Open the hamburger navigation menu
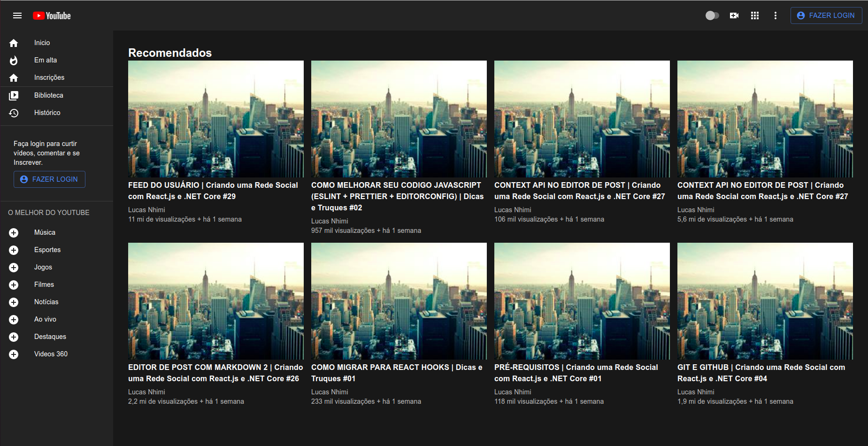 tap(17, 15)
